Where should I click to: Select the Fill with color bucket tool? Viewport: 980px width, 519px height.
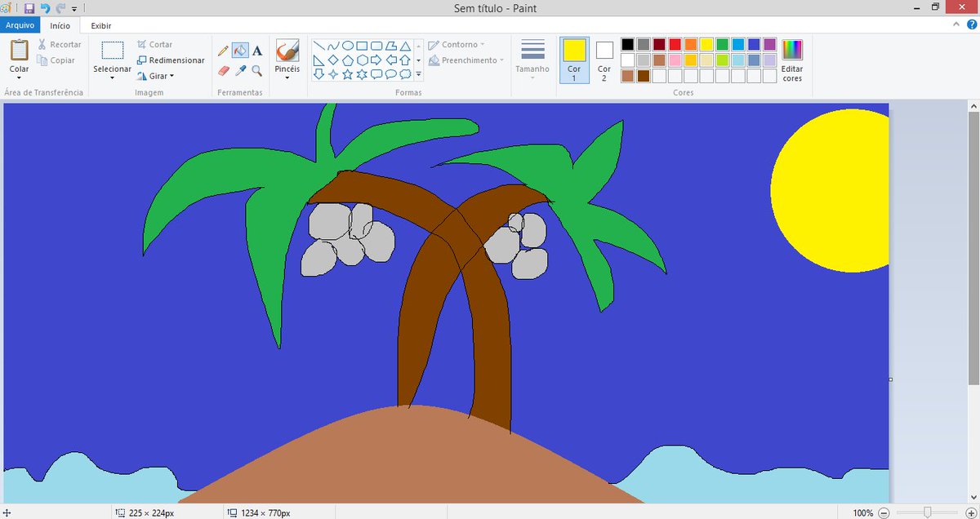[x=240, y=51]
